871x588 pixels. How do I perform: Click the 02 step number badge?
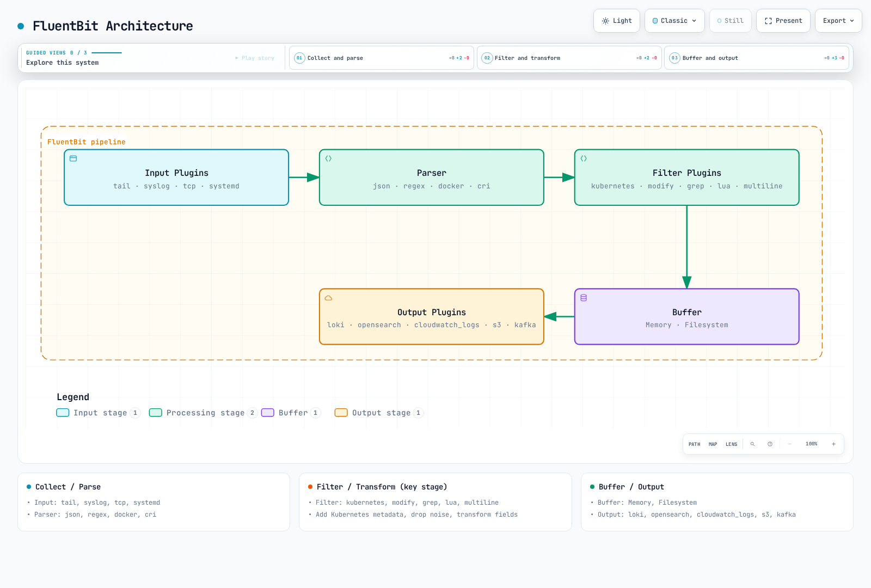(x=487, y=58)
